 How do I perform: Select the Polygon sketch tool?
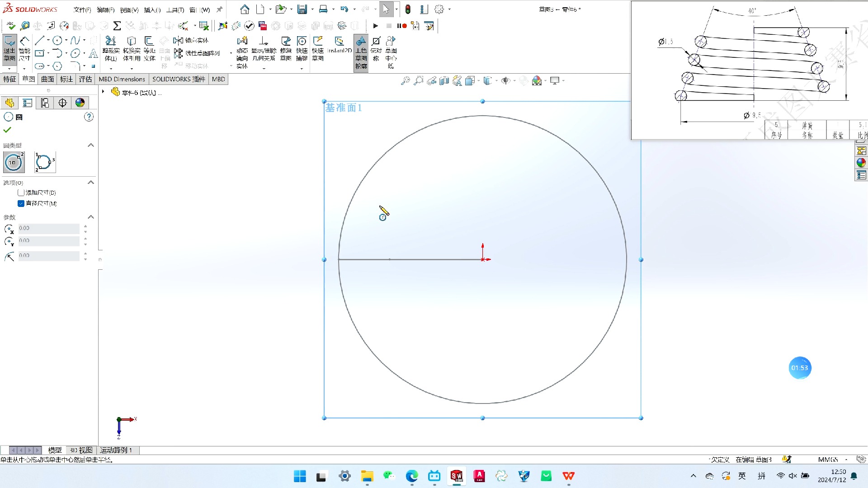[x=57, y=66]
